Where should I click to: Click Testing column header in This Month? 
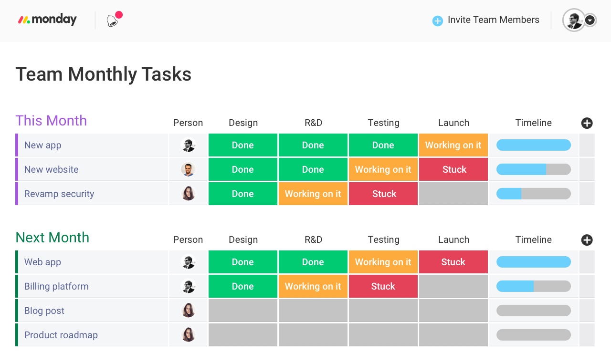point(383,123)
